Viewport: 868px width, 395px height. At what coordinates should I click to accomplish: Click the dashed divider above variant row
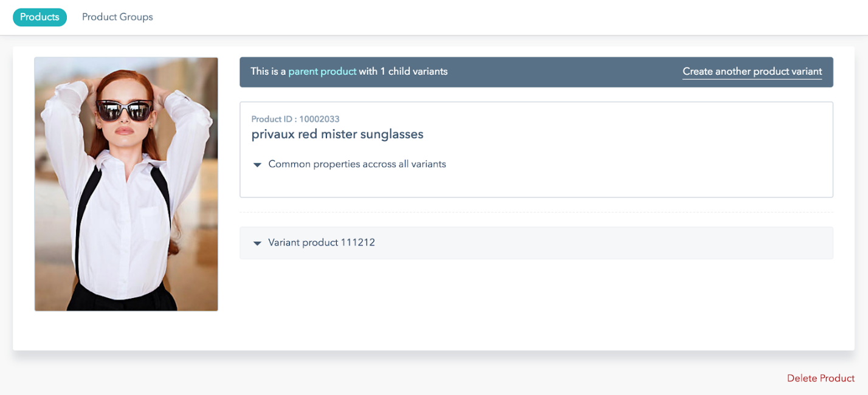[536, 212]
